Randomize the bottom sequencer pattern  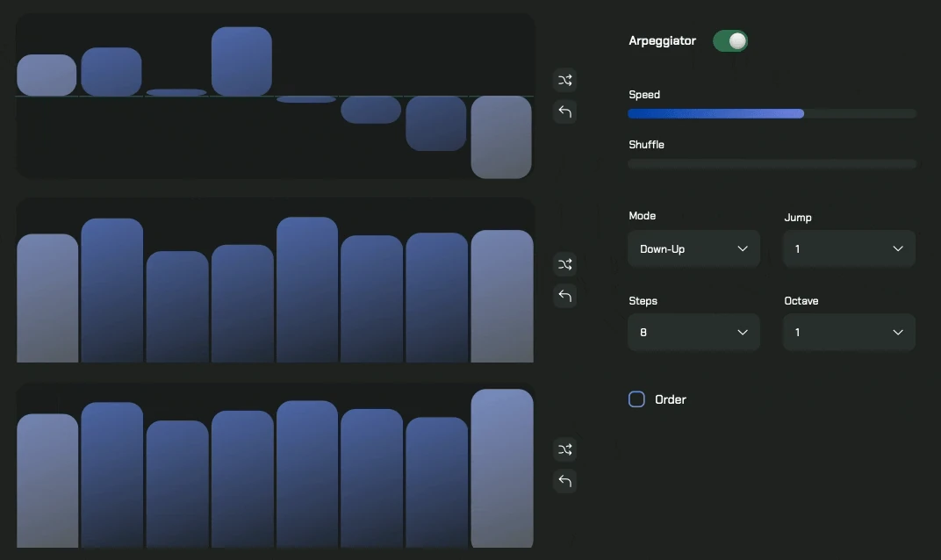pyautogui.click(x=564, y=449)
